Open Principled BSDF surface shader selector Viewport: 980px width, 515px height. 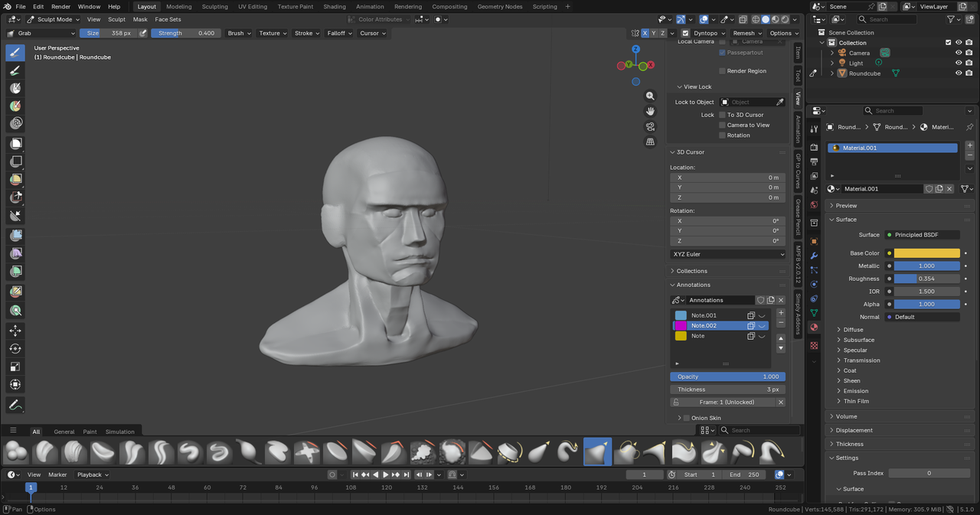(x=922, y=235)
